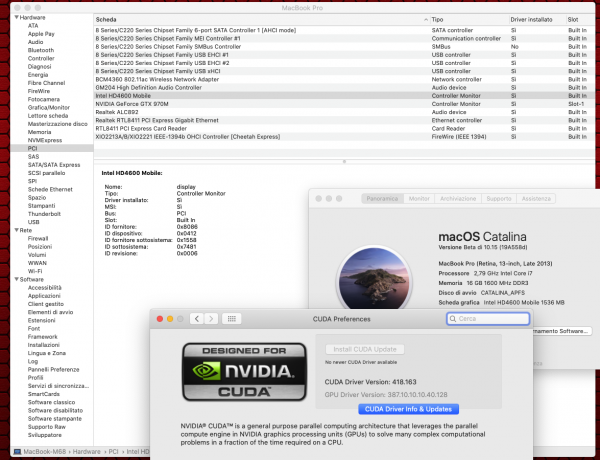Image resolution: width=600 pixels, height=460 pixels.
Task: Select Firewall under Rete
Action: pos(38,238)
